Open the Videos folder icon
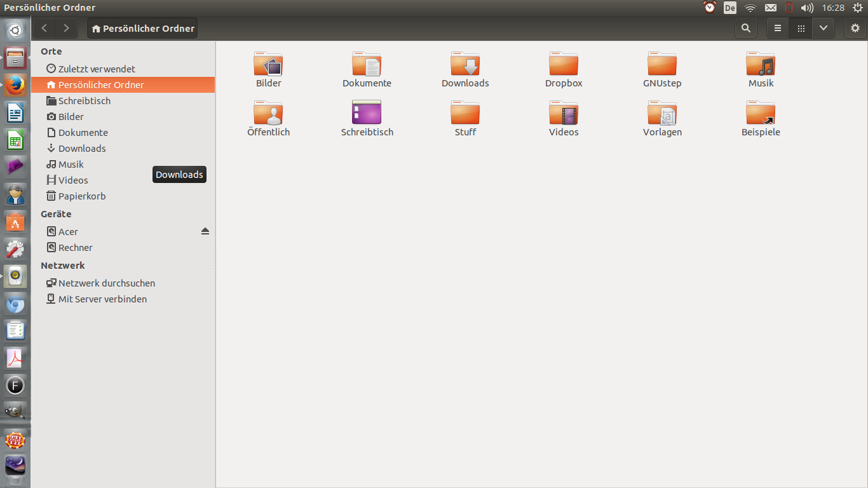 point(564,114)
